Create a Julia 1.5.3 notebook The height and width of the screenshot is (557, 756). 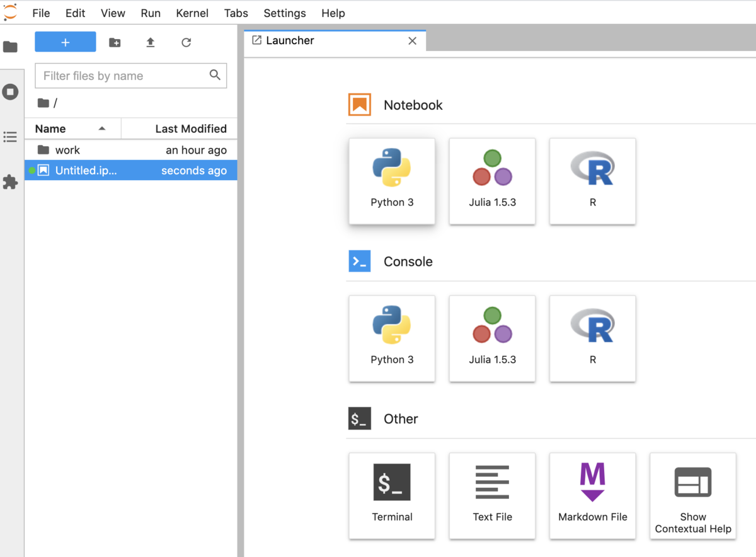pyautogui.click(x=492, y=181)
